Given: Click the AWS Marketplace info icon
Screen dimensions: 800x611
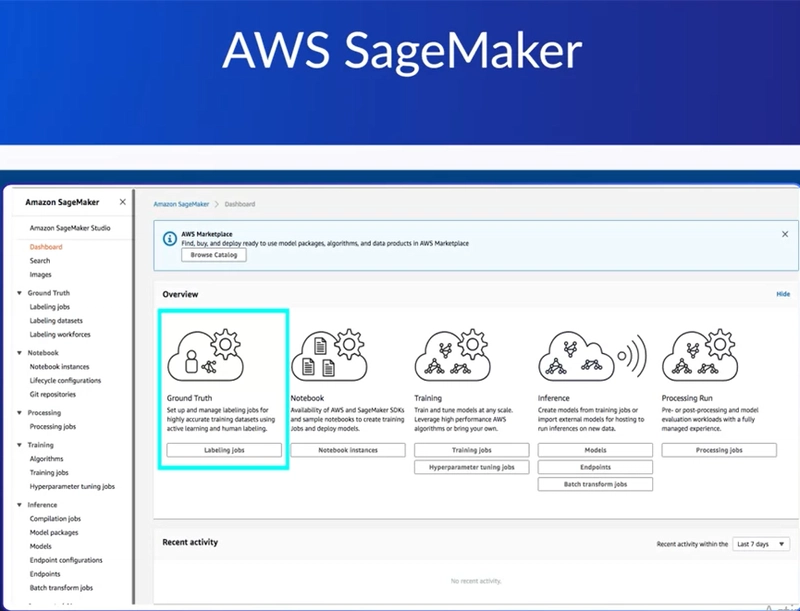Looking at the screenshot, I should pyautogui.click(x=170, y=238).
